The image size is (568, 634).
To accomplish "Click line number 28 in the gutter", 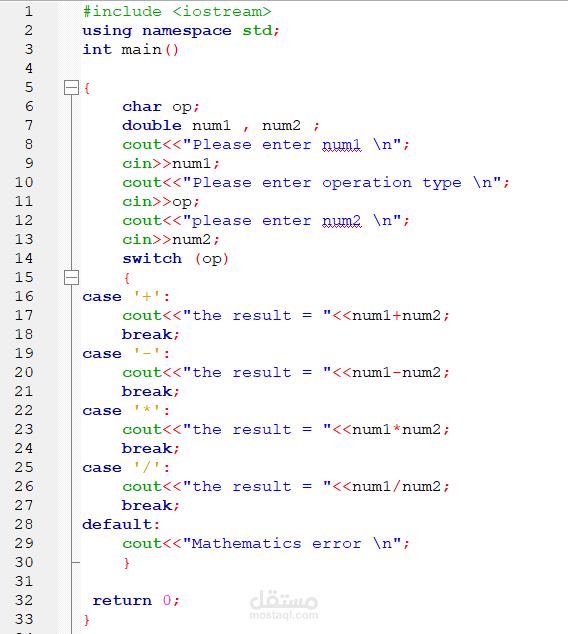I will pos(24,524).
